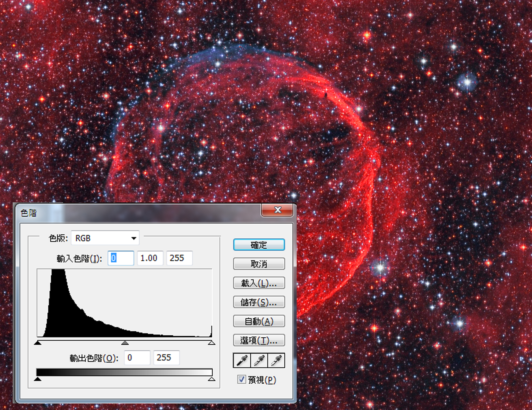Apply auto levels with 自動 button
This screenshot has width=532, height=410.
tap(259, 321)
